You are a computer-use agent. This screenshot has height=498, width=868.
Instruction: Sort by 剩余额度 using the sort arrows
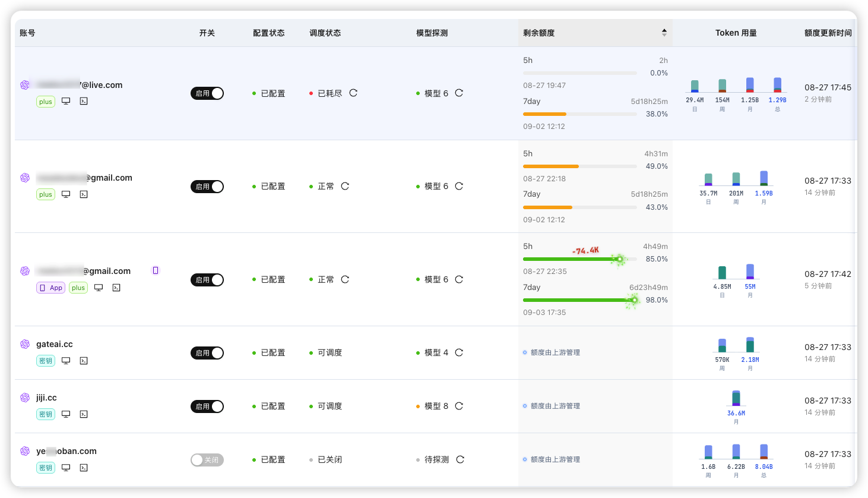pos(664,33)
